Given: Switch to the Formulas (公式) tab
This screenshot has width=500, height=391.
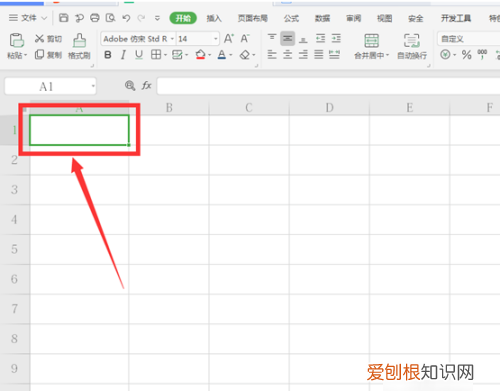Looking at the screenshot, I should point(291,18).
